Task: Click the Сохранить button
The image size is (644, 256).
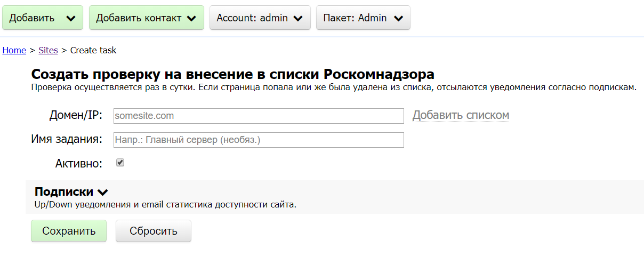Action: (x=69, y=231)
